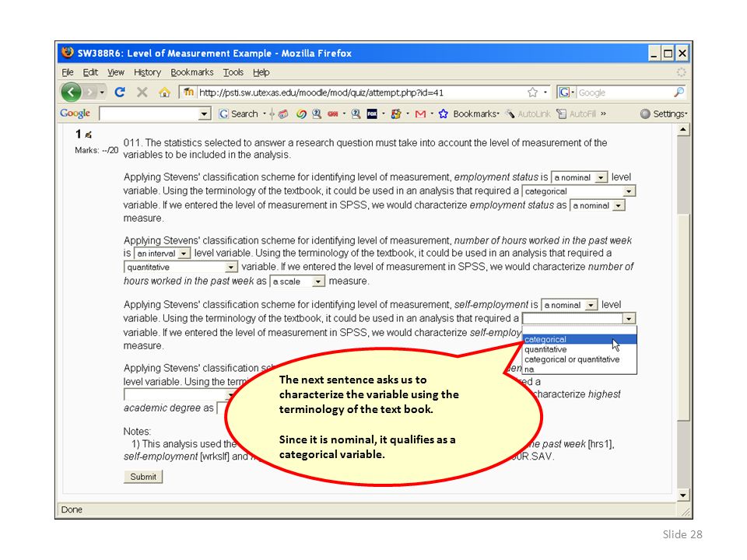This screenshot has width=747, height=560.
Task: Click the Google toolbar logo
Action: click(75, 114)
